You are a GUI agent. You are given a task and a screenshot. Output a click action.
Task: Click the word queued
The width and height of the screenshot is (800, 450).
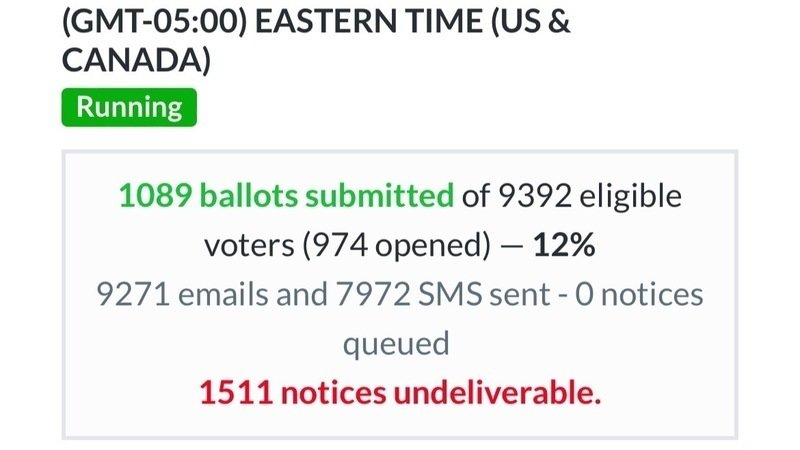point(400,344)
